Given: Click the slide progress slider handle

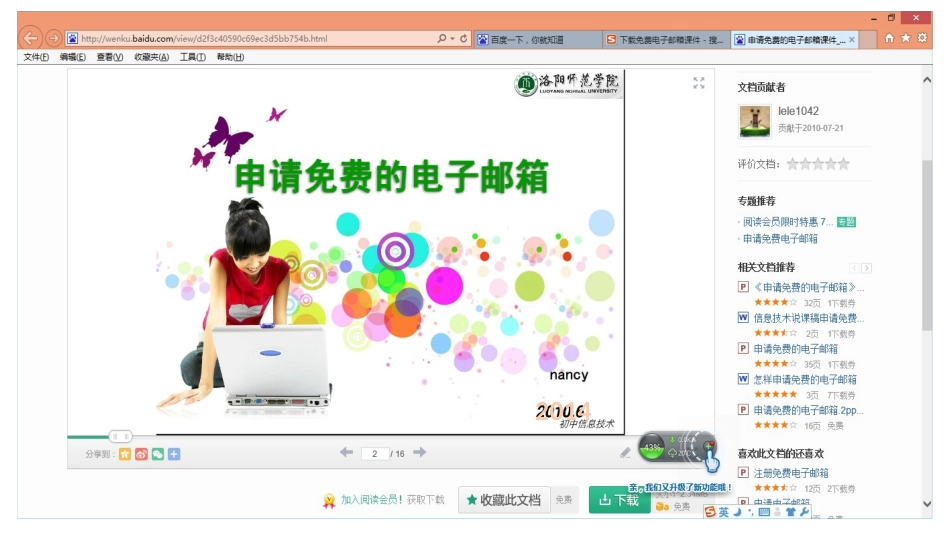Looking at the screenshot, I should 120,436.
